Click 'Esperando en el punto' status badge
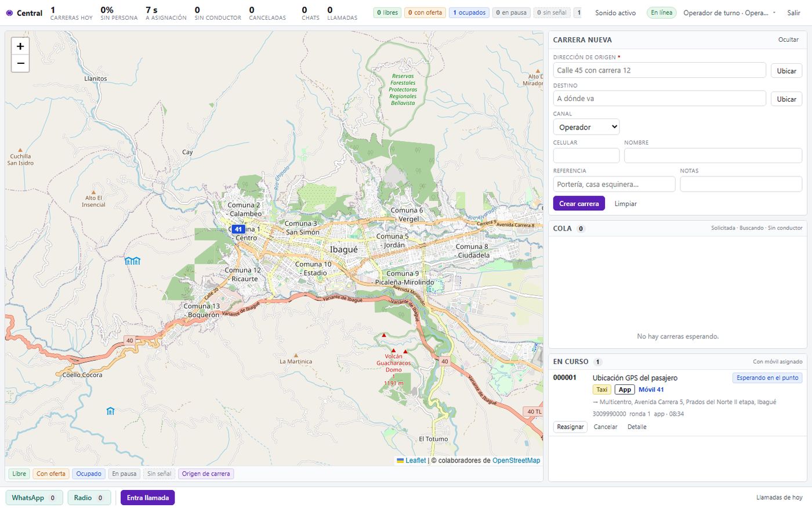The width and height of the screenshot is (812, 508). click(x=767, y=378)
